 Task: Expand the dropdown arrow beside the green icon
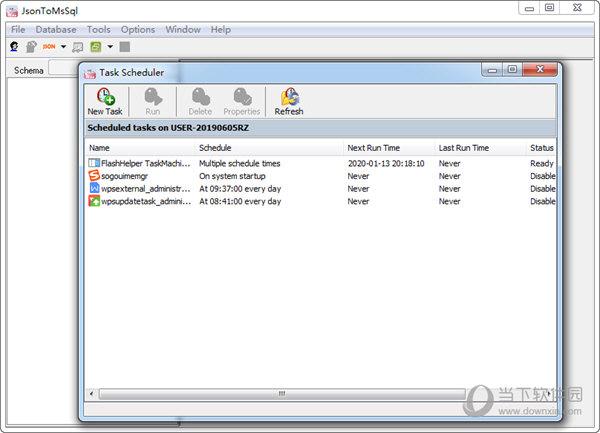point(110,47)
